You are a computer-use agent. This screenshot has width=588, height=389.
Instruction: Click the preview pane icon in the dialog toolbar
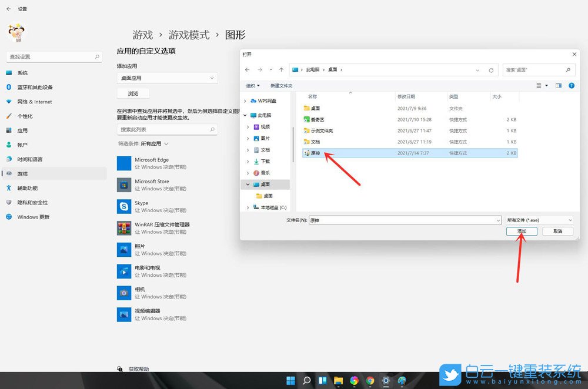[x=559, y=85]
